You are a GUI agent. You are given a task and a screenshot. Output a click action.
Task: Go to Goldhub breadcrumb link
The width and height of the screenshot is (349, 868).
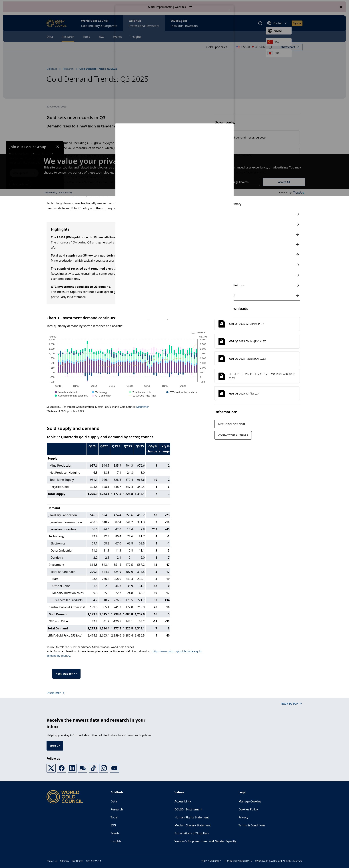pyautogui.click(x=52, y=69)
